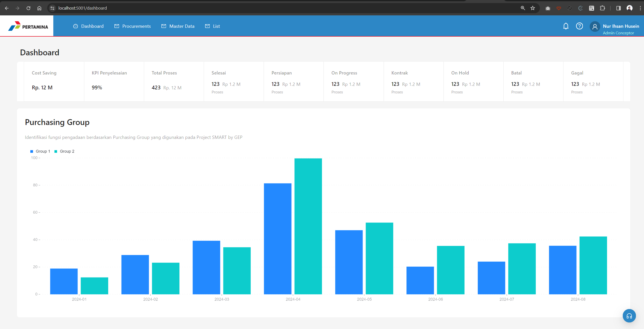Click the Pertamina logo
The height and width of the screenshot is (329, 644).
click(x=28, y=26)
